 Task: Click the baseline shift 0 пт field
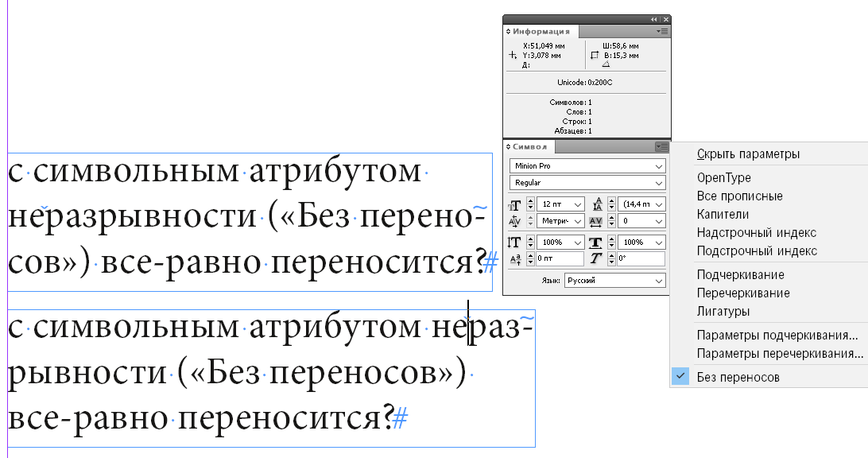(x=560, y=258)
